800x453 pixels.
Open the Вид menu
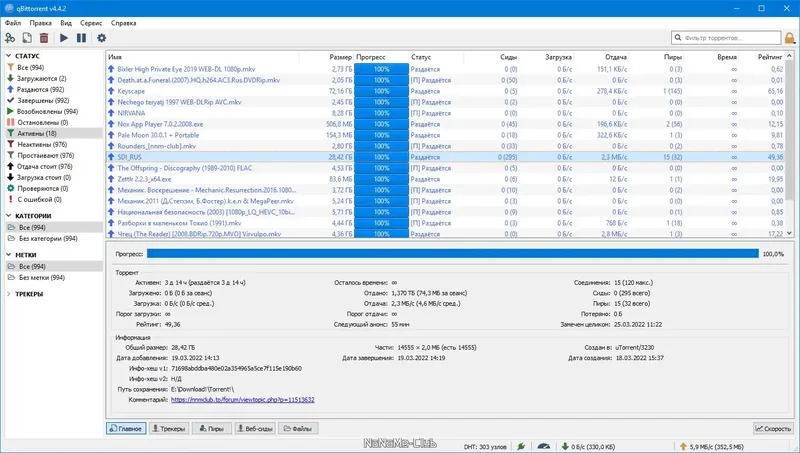click(x=66, y=23)
